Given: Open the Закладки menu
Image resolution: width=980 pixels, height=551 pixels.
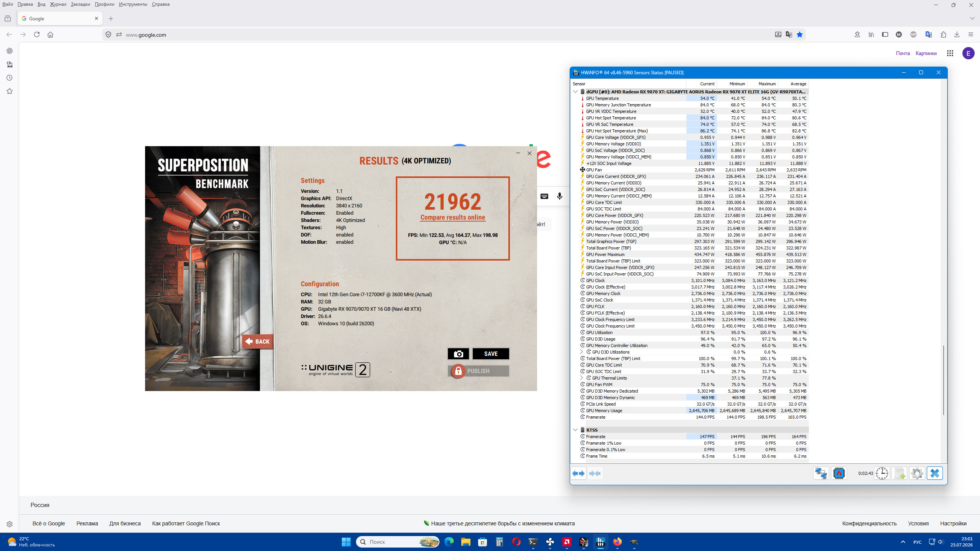Looking at the screenshot, I should (80, 4).
